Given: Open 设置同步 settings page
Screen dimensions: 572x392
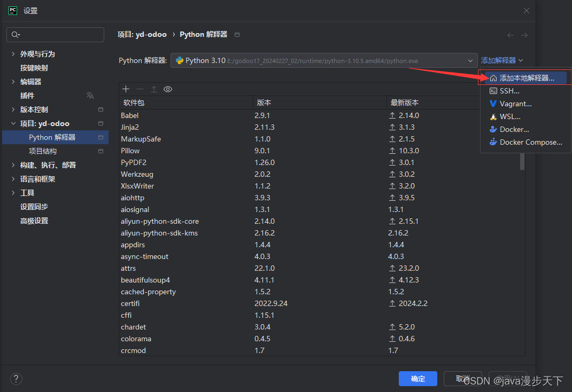Looking at the screenshot, I should click(x=34, y=207).
